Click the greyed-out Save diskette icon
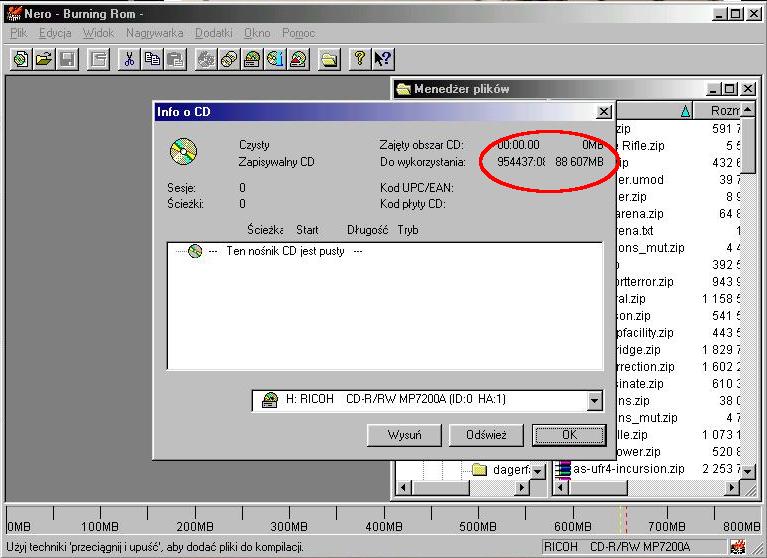This screenshot has height=558, width=767. coord(67,60)
